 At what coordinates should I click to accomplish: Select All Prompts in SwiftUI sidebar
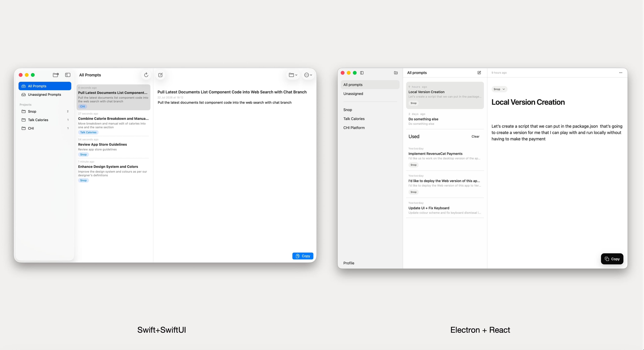[x=45, y=86]
